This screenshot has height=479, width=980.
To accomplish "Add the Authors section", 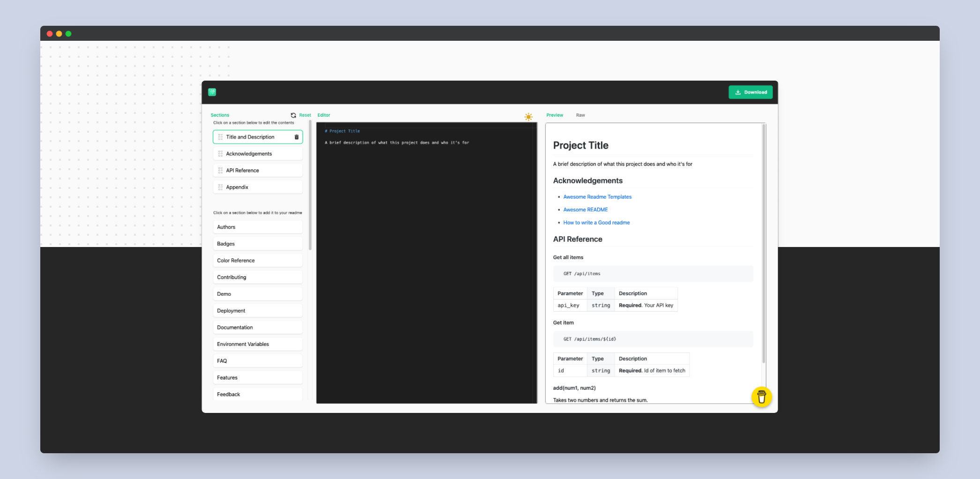I will [x=258, y=227].
